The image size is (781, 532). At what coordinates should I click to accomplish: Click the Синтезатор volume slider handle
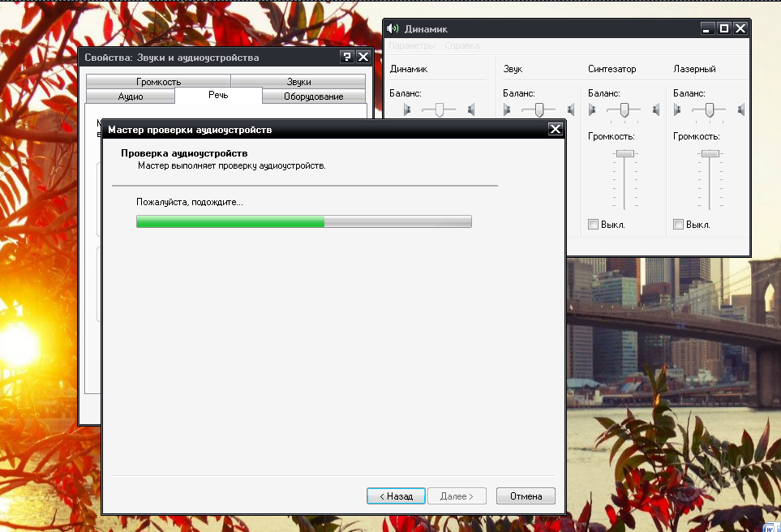click(624, 153)
